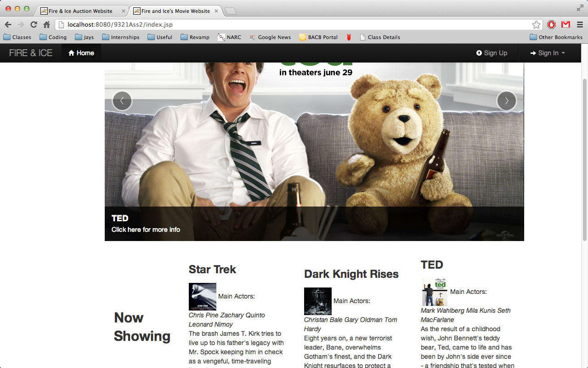This screenshot has width=588, height=368.
Task: Click the Home navigation item
Action: point(81,53)
